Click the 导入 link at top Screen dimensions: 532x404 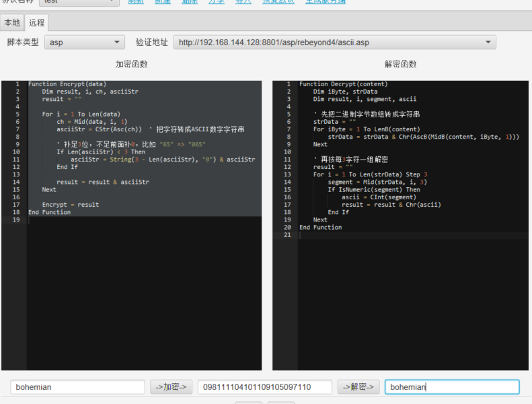243,2
